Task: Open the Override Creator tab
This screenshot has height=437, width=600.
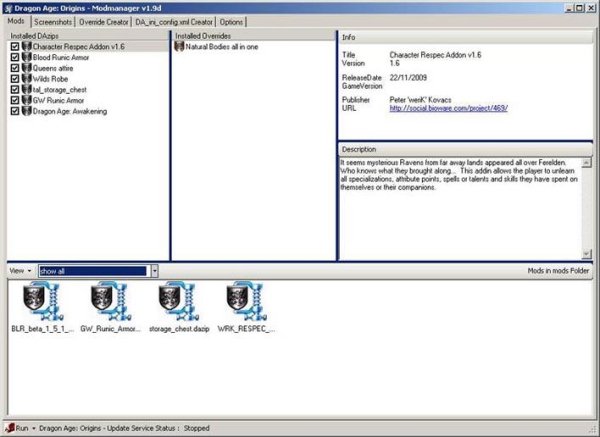Action: [x=103, y=22]
